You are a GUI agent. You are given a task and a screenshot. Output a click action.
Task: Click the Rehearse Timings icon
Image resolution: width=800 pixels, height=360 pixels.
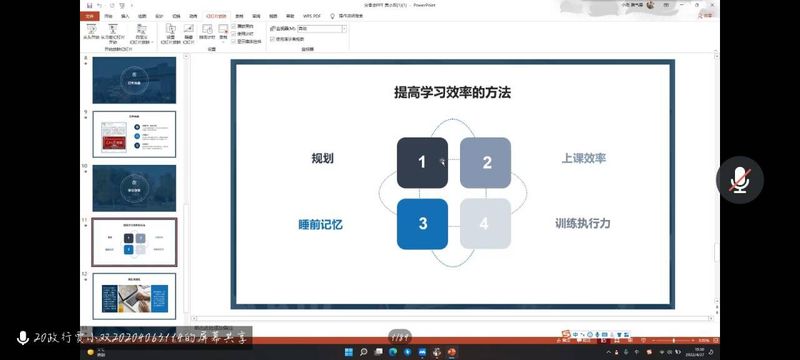tap(207, 31)
